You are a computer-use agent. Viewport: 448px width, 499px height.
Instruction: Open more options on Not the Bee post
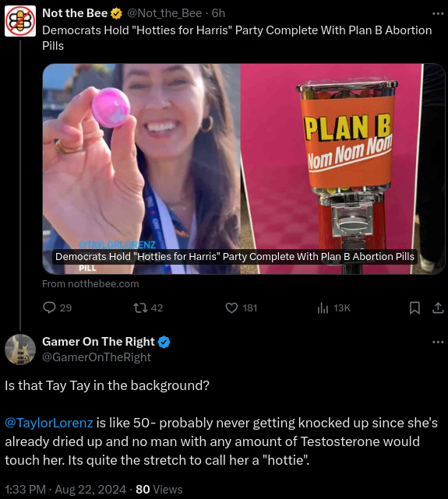(438, 14)
